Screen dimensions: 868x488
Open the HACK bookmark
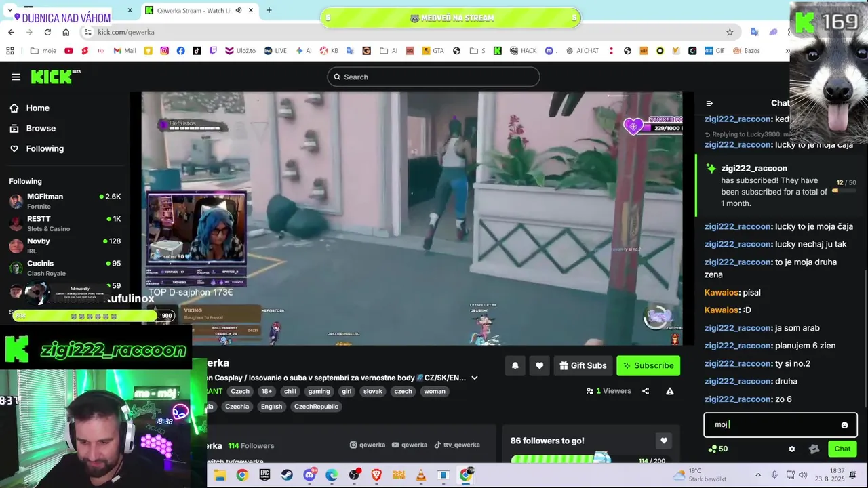(x=522, y=51)
